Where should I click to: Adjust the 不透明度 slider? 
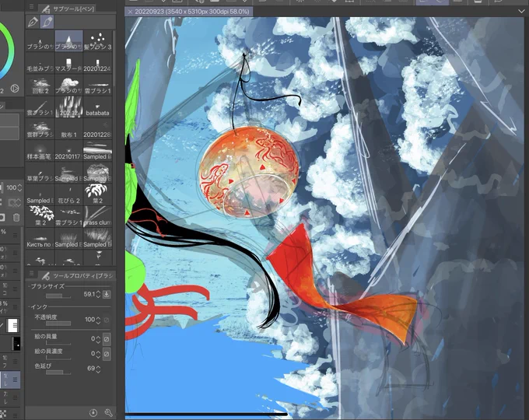(58, 324)
